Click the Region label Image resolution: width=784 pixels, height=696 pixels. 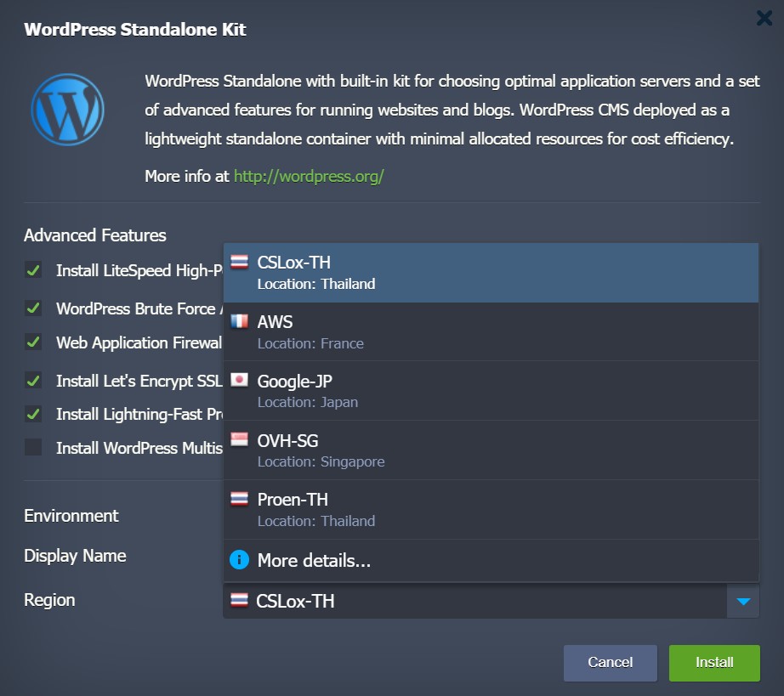pos(49,600)
